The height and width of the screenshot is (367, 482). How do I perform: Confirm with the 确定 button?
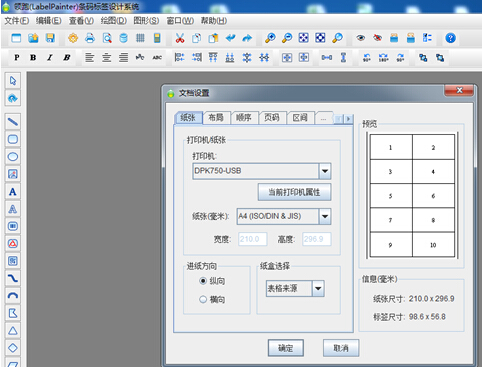coord(286,348)
